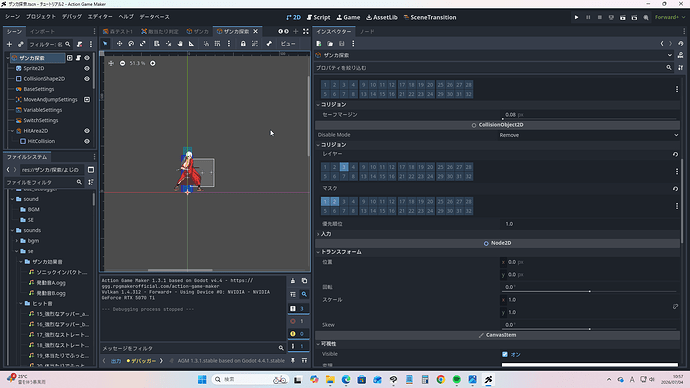The image size is (690, 388).
Task: Click the zoom out minus icon in viewport
Action: click(x=122, y=63)
